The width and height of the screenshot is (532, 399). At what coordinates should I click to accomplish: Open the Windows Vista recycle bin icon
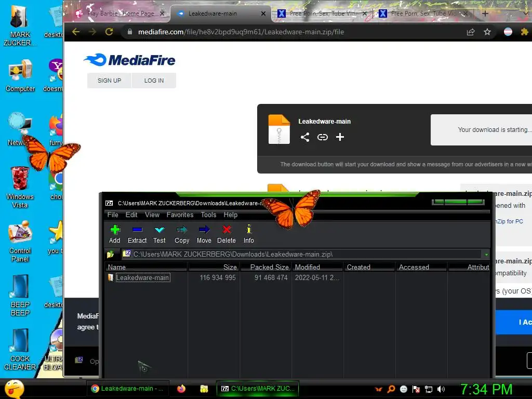(20, 188)
